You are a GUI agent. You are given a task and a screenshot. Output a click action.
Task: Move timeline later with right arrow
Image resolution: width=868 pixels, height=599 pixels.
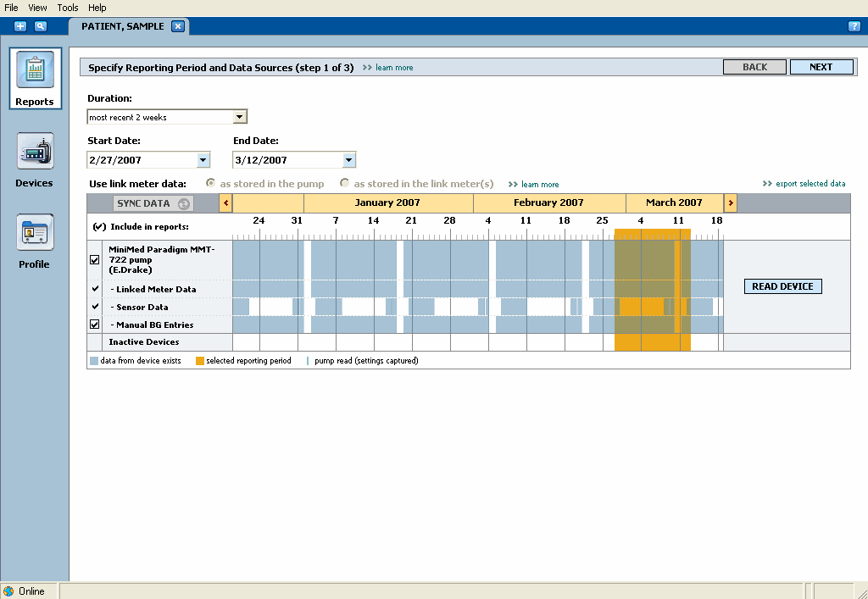pos(730,203)
